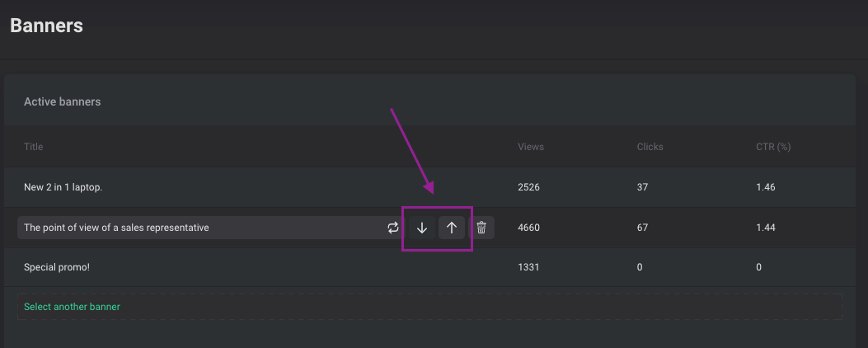868x348 pixels.
Task: Click the 1331 views value
Action: point(528,267)
